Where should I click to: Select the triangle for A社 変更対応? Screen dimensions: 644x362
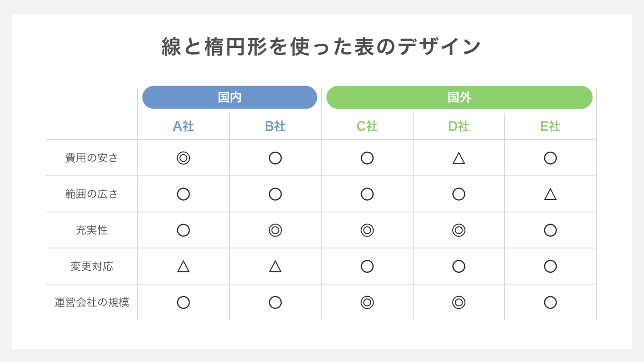(x=183, y=267)
